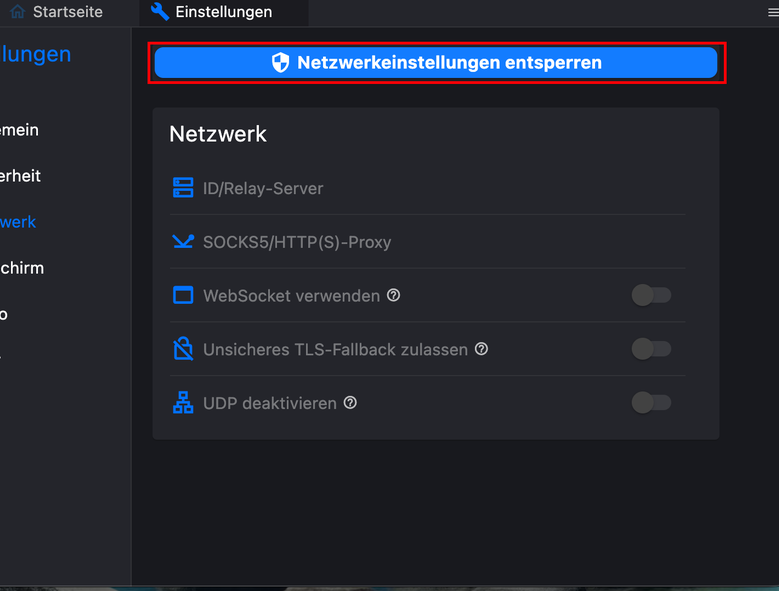779x591 pixels.
Task: Click the SOCKS5/HTTP(S)-Proxy arrow icon
Action: [x=183, y=241]
